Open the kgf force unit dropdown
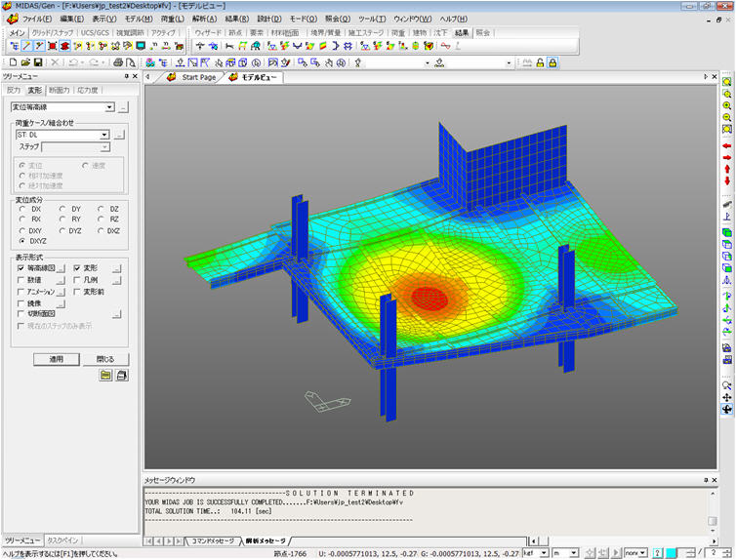This screenshot has width=736, height=560. 544,553
